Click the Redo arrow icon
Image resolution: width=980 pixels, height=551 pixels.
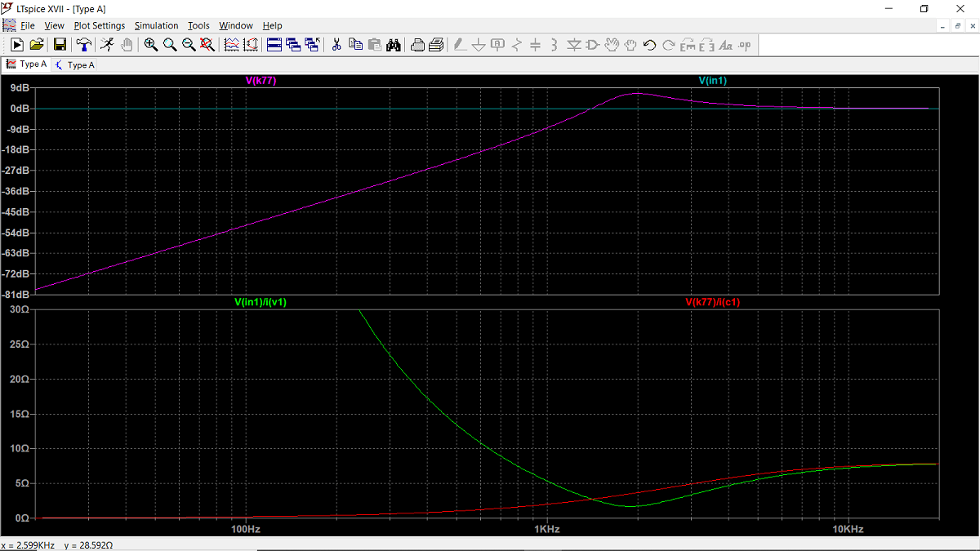(x=668, y=45)
